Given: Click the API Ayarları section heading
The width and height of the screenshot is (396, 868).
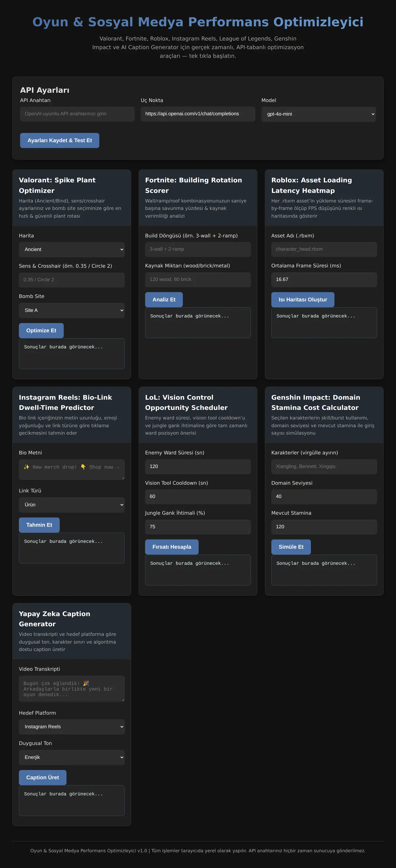Looking at the screenshot, I should click(45, 90).
